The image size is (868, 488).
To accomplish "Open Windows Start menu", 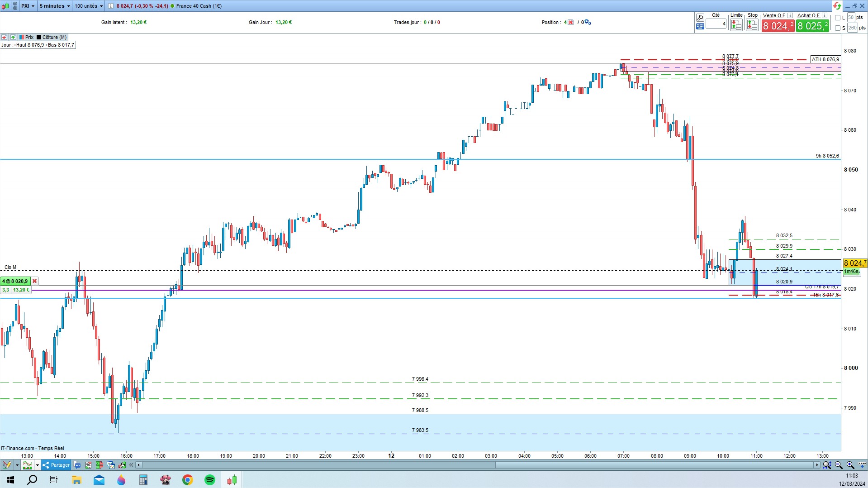I will (10, 480).
